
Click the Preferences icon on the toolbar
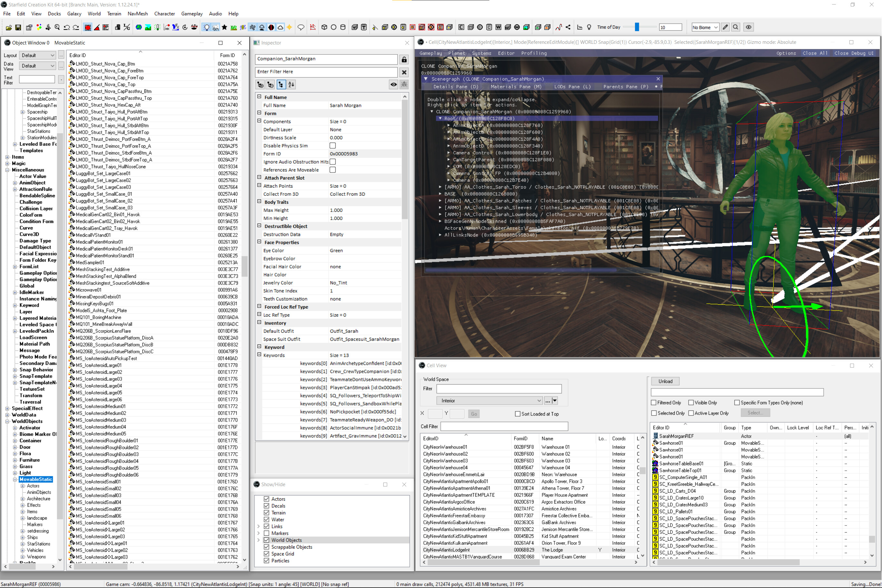(x=29, y=27)
